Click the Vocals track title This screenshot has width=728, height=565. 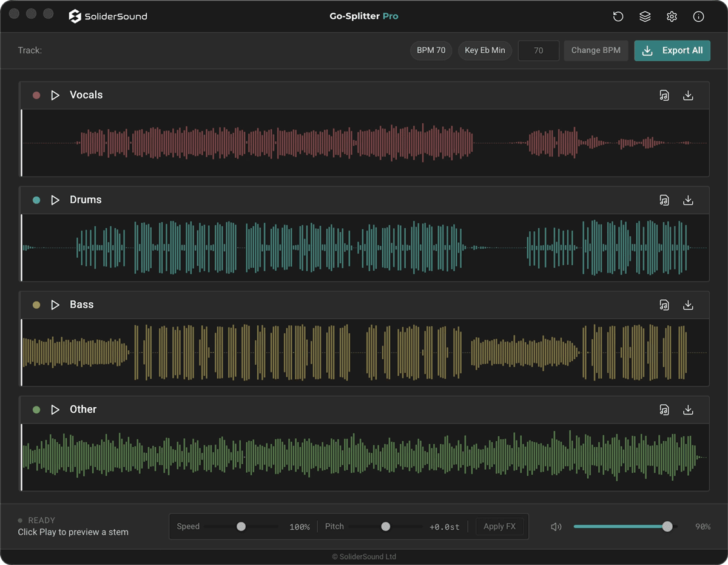[86, 95]
